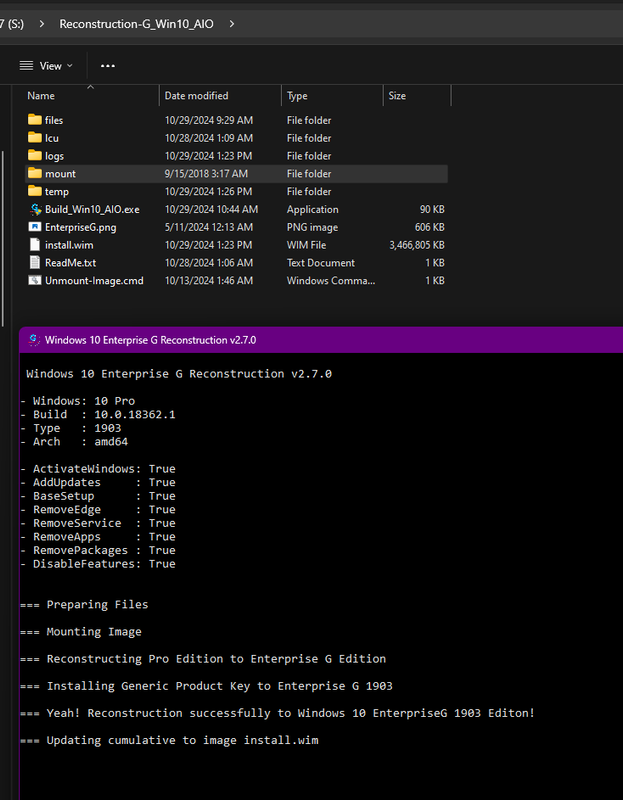Select the ReadMe.txt document icon
The height and width of the screenshot is (800, 623).
[35, 263]
